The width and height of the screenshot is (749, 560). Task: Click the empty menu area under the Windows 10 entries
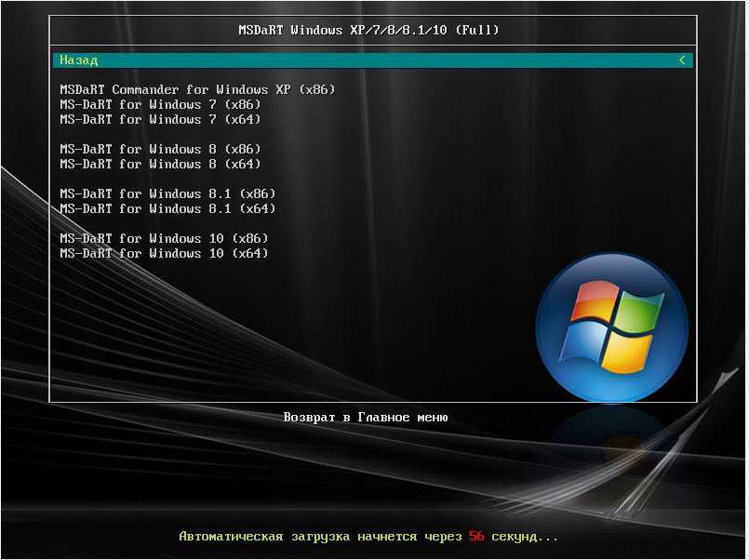click(x=279, y=326)
